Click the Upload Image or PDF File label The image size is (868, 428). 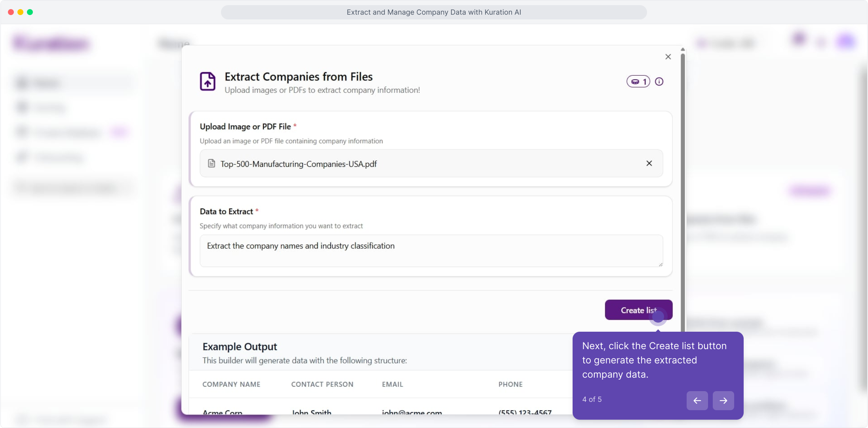pos(245,126)
